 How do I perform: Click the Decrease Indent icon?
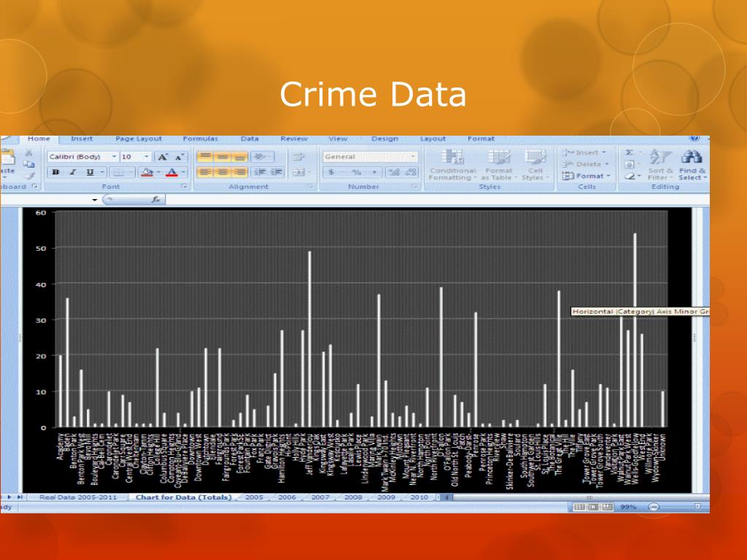tap(260, 172)
